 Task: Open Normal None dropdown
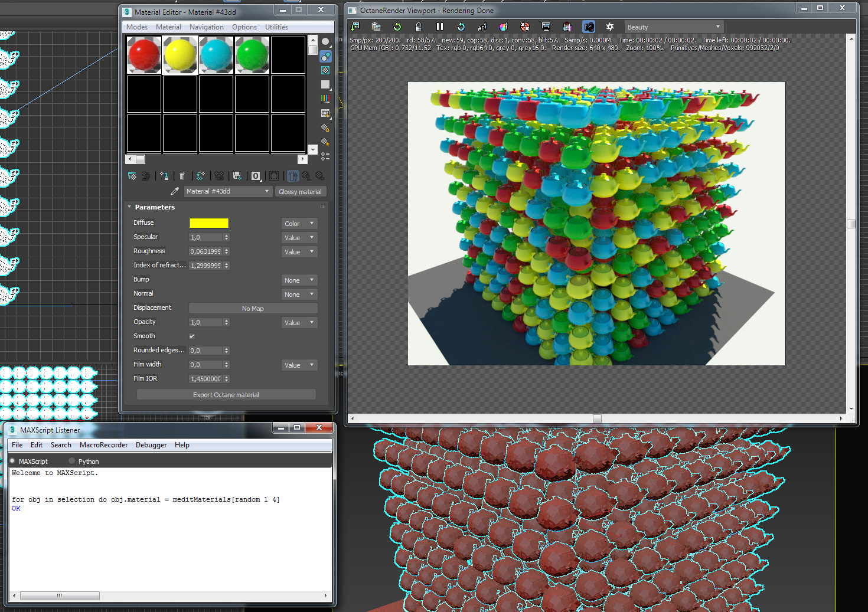(x=299, y=294)
